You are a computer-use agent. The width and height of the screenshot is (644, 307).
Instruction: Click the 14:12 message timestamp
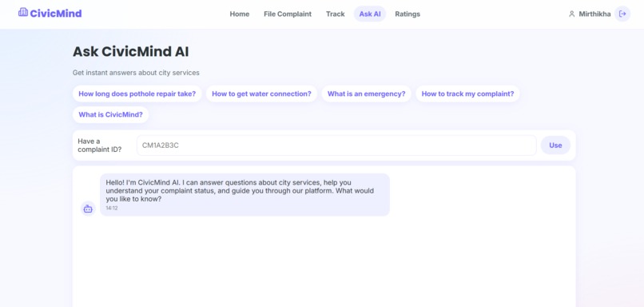(112, 209)
